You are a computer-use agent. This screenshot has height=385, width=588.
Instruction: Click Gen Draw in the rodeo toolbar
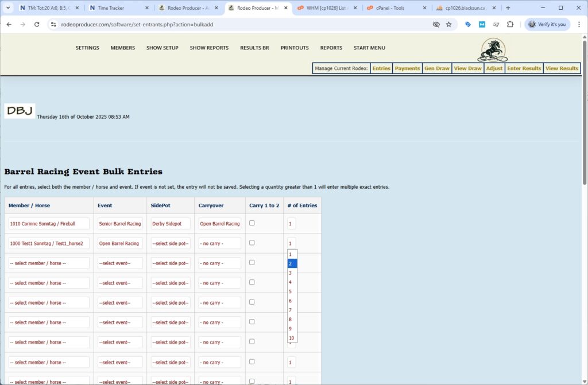(436, 68)
